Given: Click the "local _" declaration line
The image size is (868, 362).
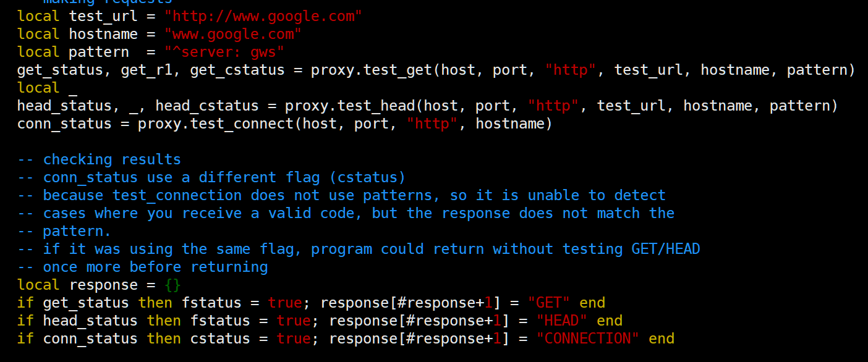Looking at the screenshot, I should click(x=47, y=88).
